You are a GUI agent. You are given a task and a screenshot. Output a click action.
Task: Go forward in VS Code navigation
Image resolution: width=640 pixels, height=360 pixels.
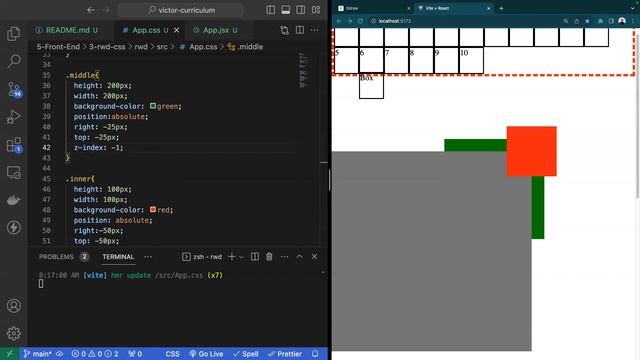[106, 10]
